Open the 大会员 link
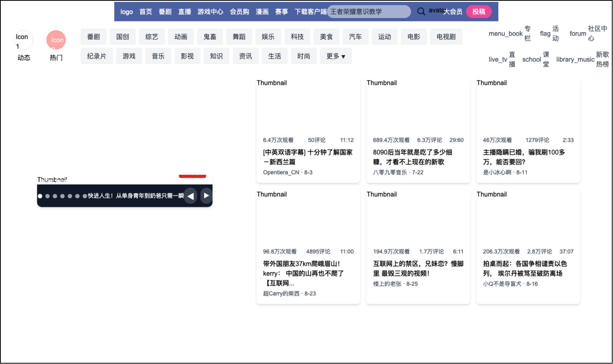Viewport: 613px width, 364px height. (453, 12)
